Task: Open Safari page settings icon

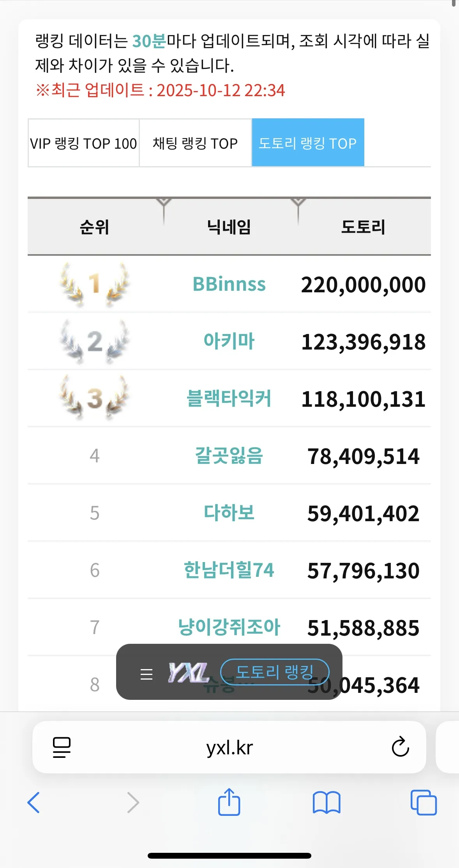Action: click(62, 747)
